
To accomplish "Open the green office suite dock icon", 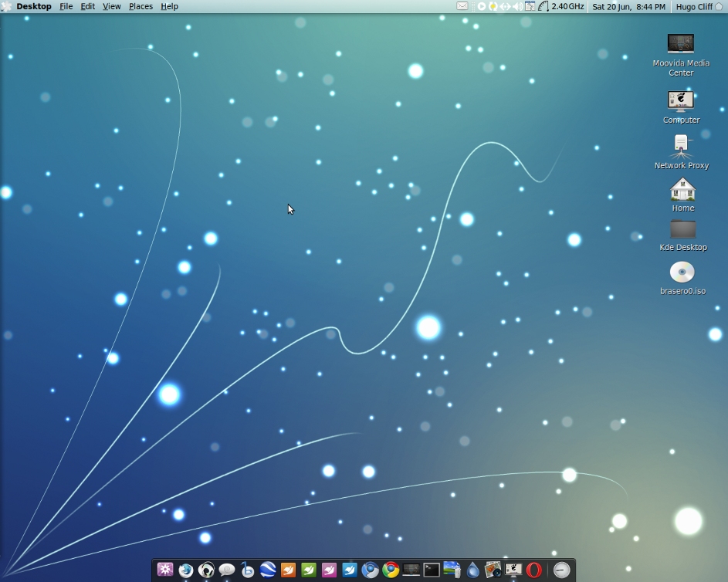I will point(309,570).
